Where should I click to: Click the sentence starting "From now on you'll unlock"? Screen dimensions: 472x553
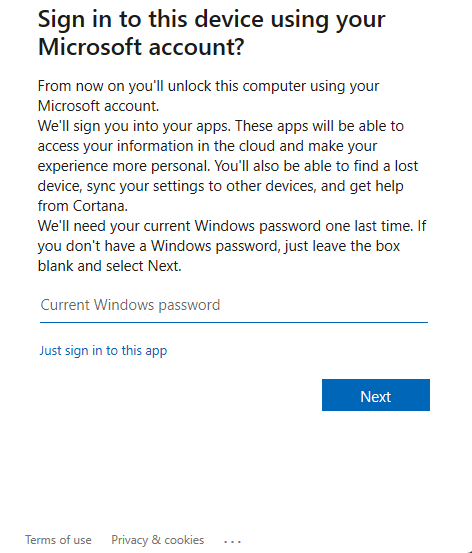208,86
